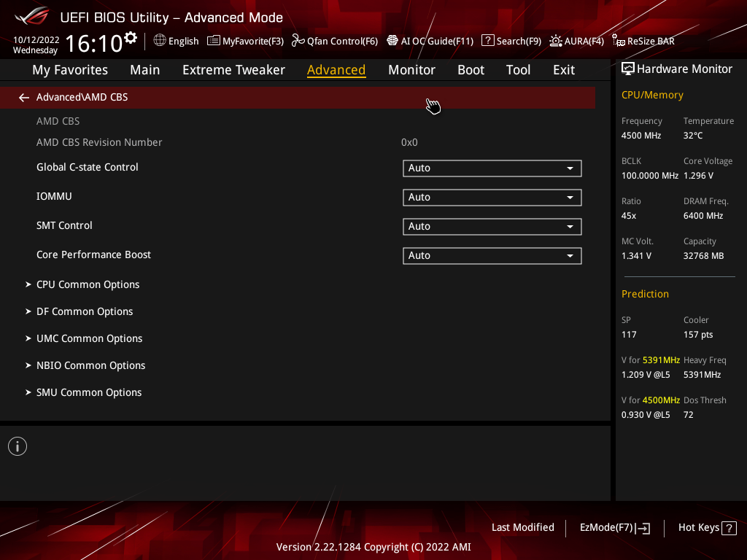
Task: Click the Hardware Monitor screen icon
Action: pos(628,69)
